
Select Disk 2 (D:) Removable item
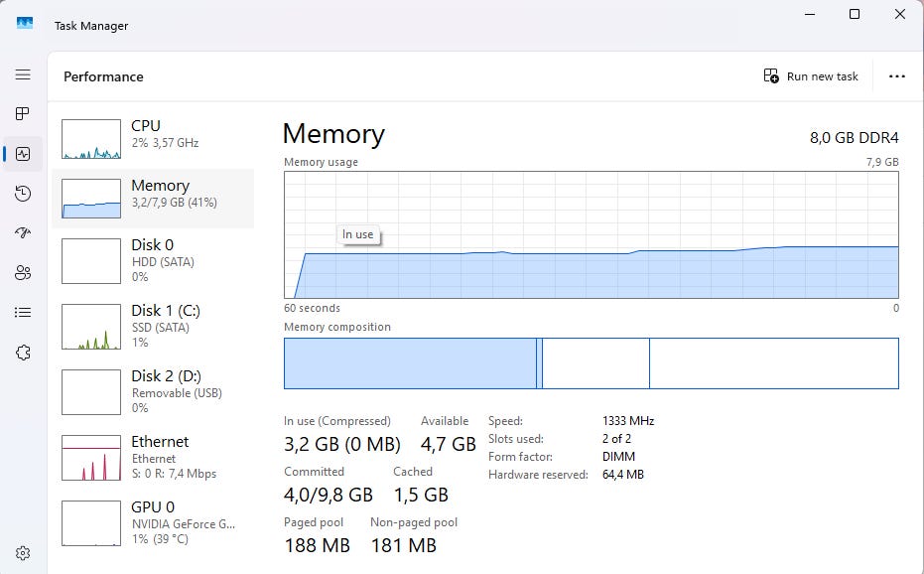click(x=153, y=391)
